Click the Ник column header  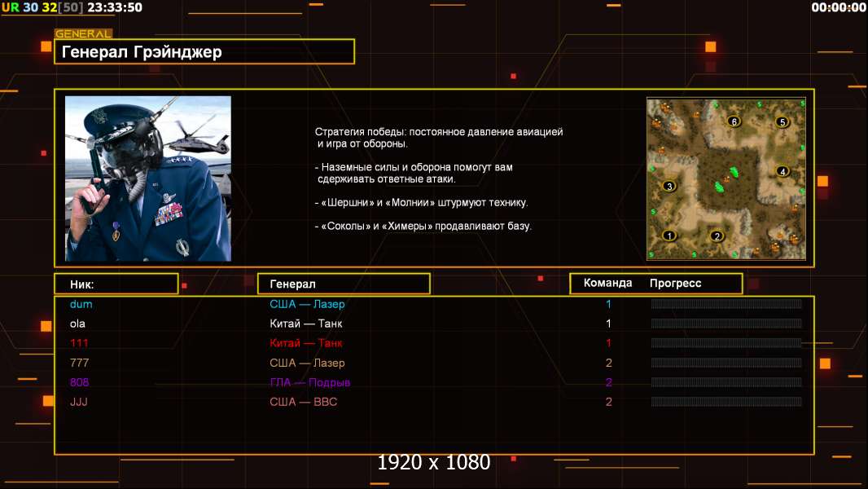[116, 284]
